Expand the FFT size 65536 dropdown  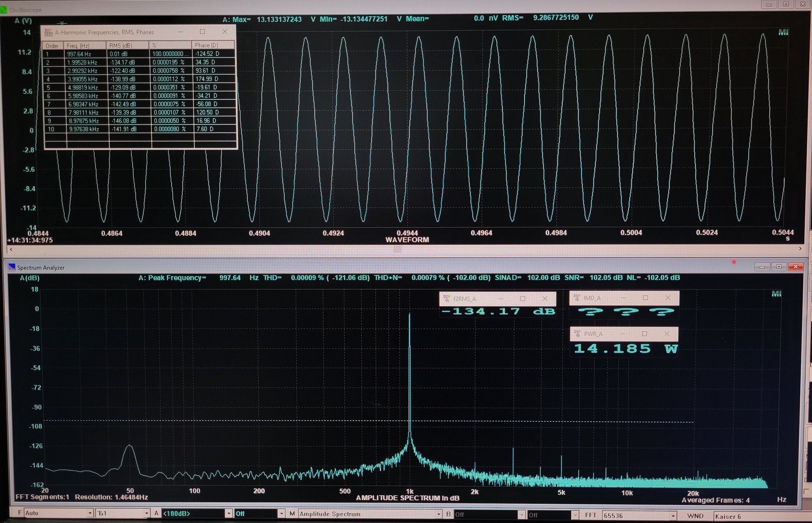click(673, 516)
